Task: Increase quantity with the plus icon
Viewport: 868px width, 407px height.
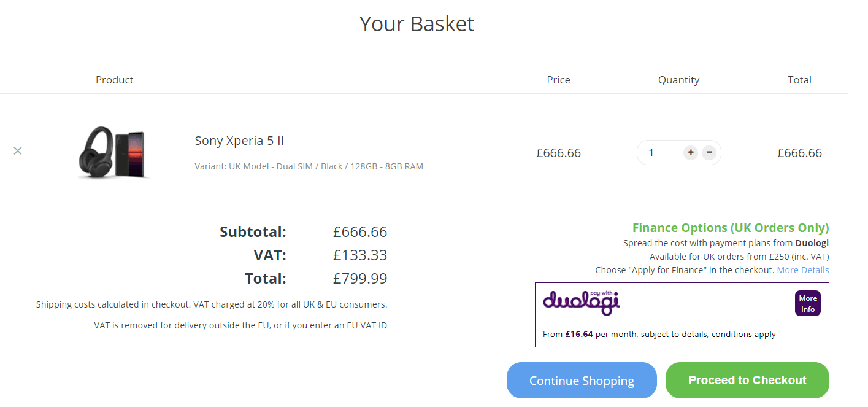Action: [691, 152]
